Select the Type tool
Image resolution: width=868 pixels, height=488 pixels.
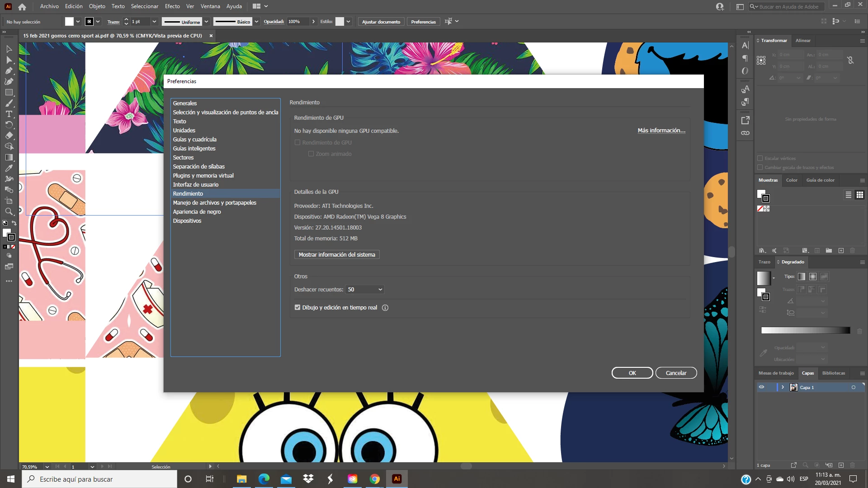tap(9, 114)
